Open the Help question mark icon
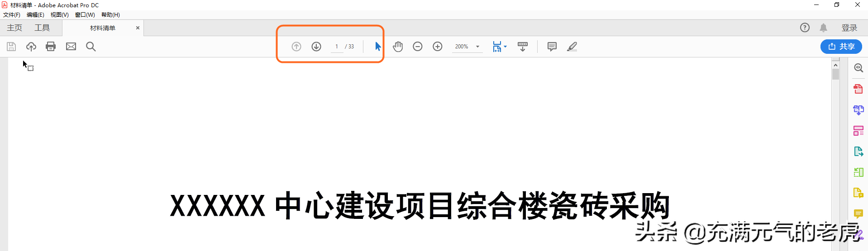Viewport: 868px width, 251px height. 805,28
